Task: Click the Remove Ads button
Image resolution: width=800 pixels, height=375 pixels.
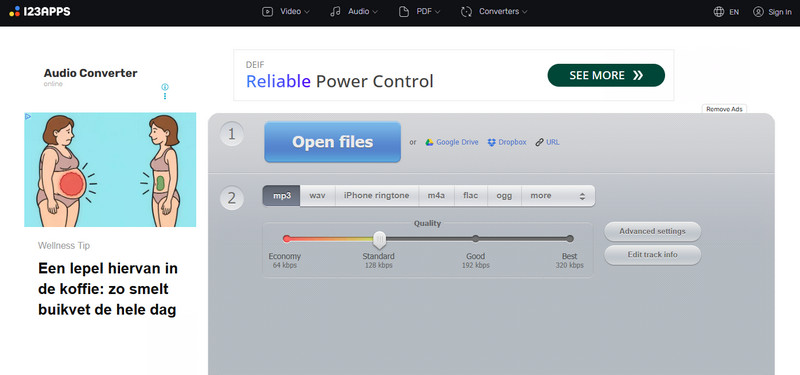Action: [724, 109]
